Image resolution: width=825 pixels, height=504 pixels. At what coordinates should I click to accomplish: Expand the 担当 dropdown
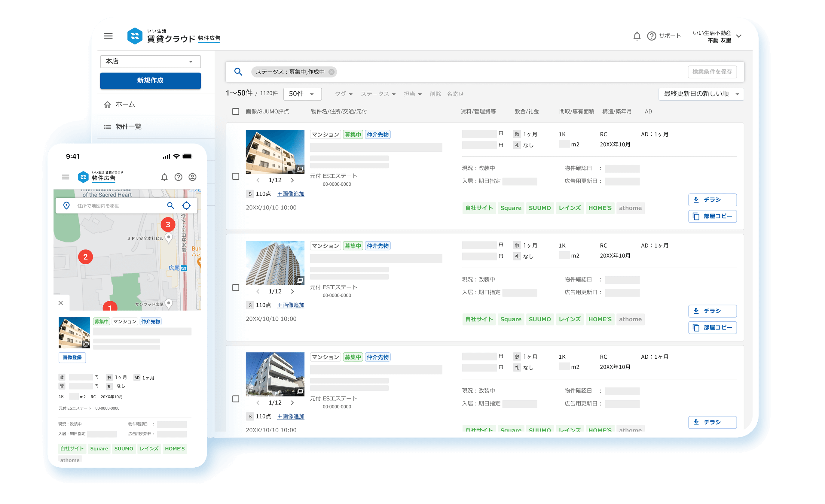coord(412,94)
